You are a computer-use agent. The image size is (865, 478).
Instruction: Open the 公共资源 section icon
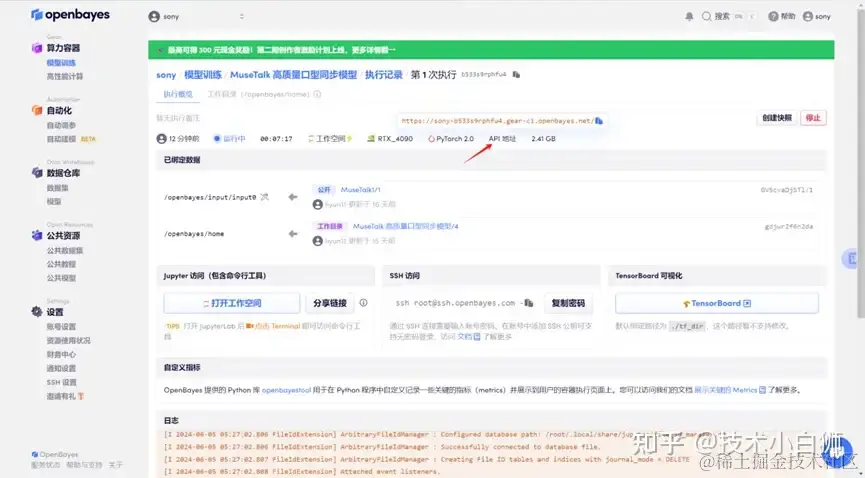tap(37, 236)
